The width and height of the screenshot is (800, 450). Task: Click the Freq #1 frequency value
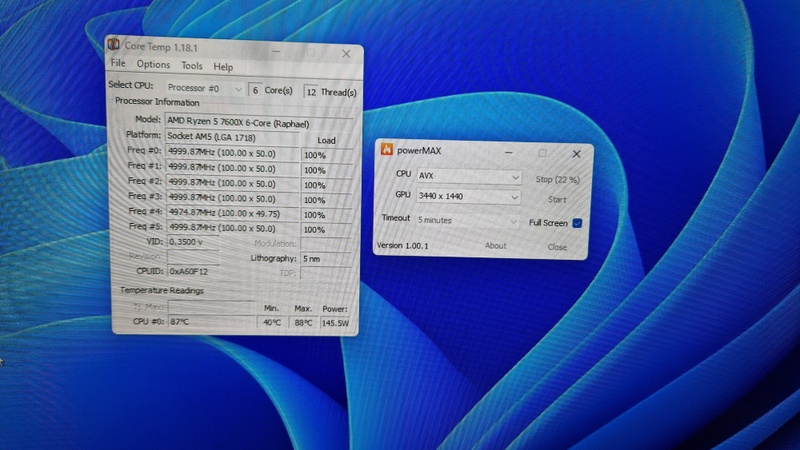pos(232,168)
